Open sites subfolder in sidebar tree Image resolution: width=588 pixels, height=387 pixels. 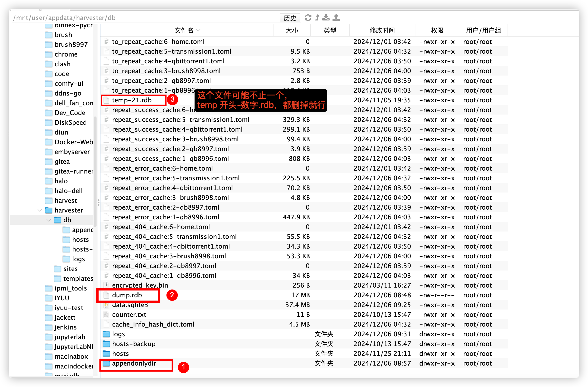pyautogui.click(x=70, y=269)
